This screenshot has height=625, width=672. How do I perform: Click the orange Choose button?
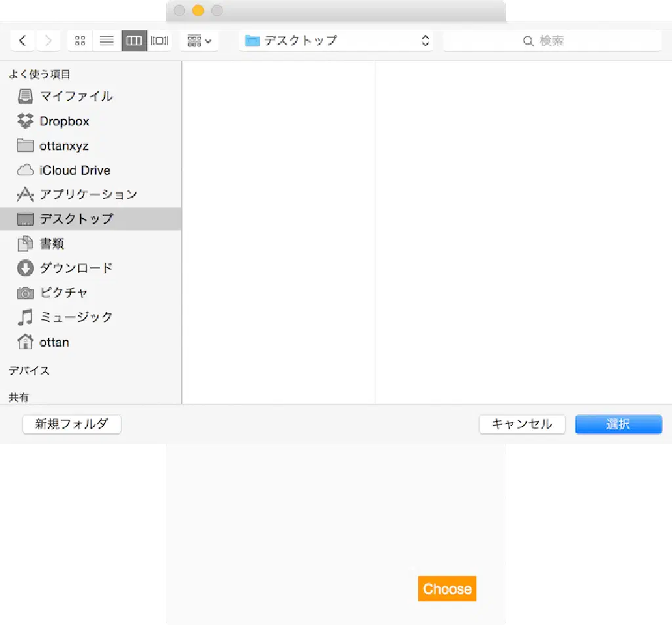tap(447, 589)
